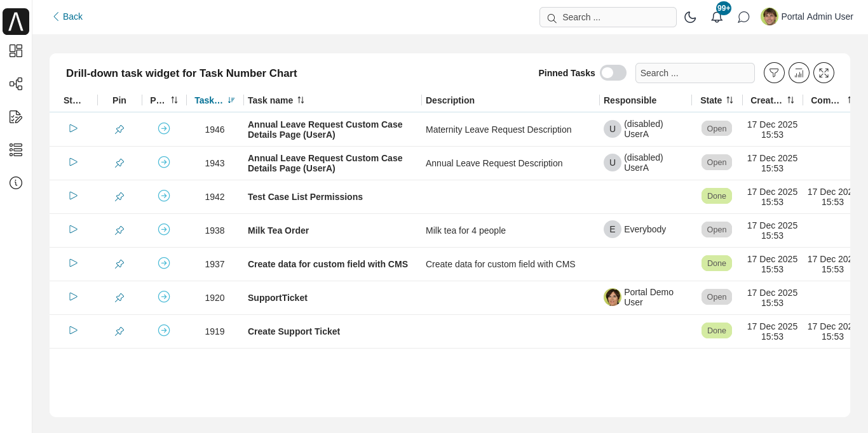Open the task list sidebar icon
Image resolution: width=868 pixels, height=433 pixels.
point(16,150)
